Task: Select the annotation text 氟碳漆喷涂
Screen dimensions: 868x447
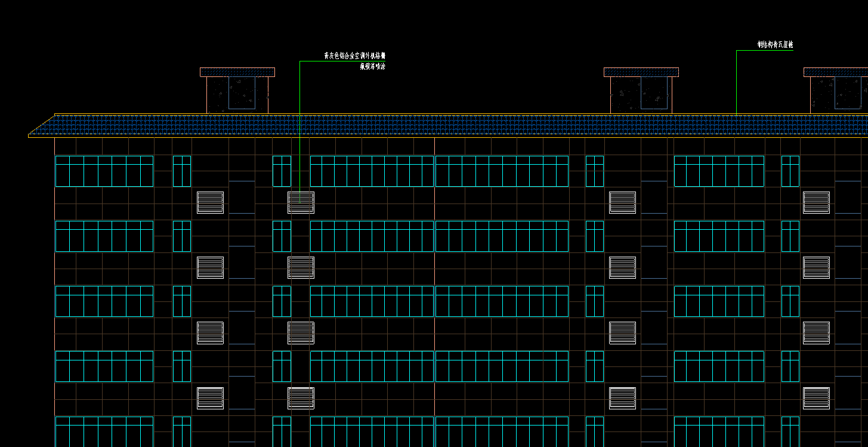Action: [372, 67]
